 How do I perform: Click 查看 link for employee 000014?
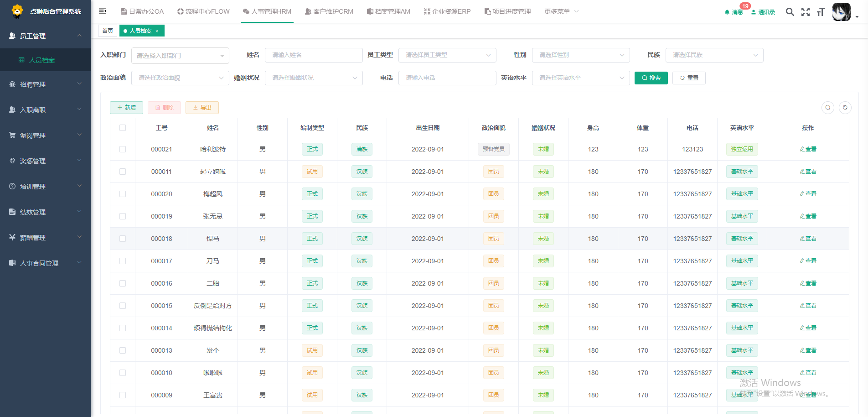pyautogui.click(x=808, y=328)
